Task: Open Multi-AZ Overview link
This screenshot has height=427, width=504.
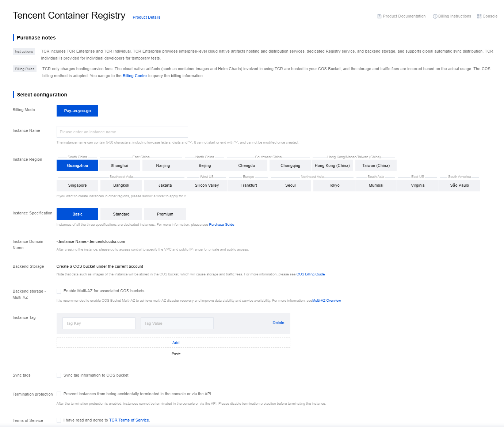Action: (x=327, y=301)
